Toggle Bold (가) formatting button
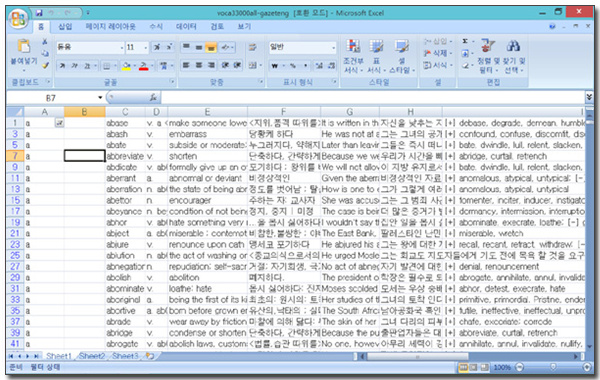 (62, 66)
